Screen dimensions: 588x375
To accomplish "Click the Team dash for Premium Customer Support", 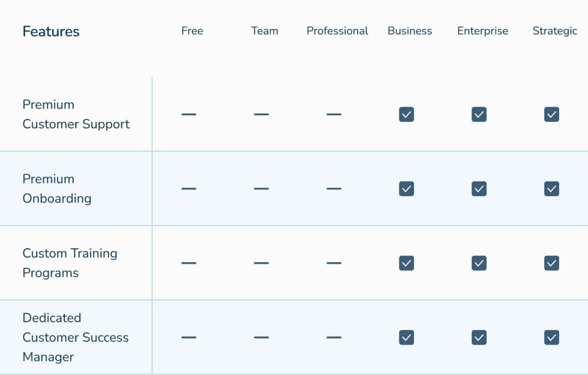I will click(x=261, y=115).
